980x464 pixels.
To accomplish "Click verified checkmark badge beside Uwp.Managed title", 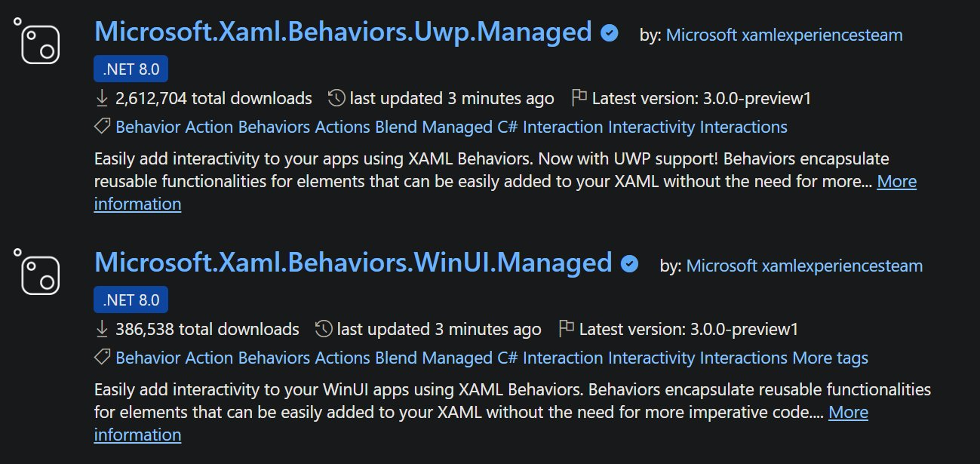I will [610, 33].
